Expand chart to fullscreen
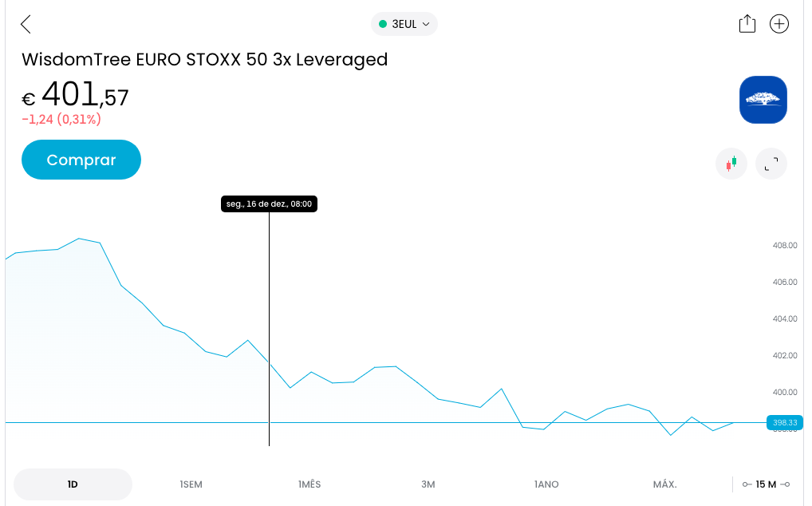812x506 pixels. (771, 164)
